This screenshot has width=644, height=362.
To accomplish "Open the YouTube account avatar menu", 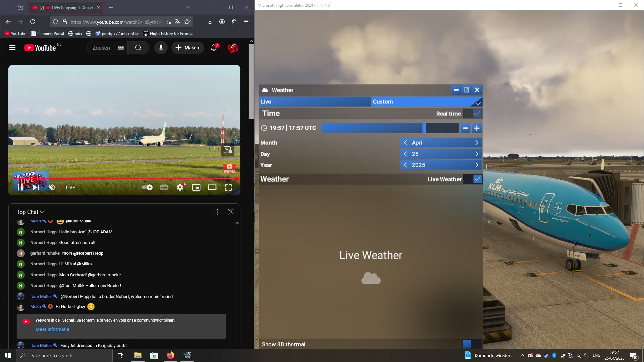I will (233, 48).
